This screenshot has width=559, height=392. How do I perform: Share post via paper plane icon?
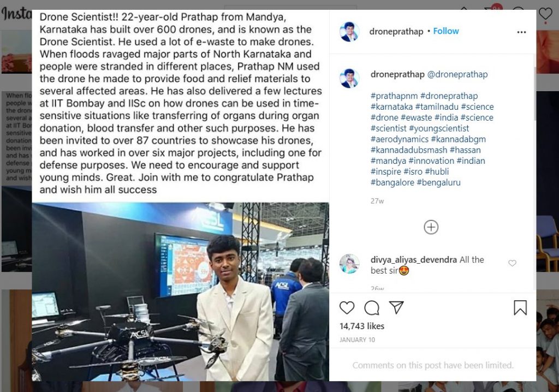coord(396,307)
